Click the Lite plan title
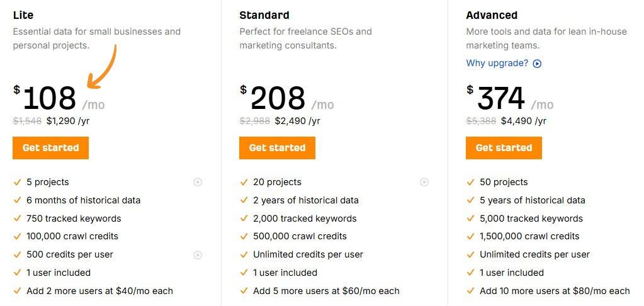The image size is (644, 306). [23, 15]
